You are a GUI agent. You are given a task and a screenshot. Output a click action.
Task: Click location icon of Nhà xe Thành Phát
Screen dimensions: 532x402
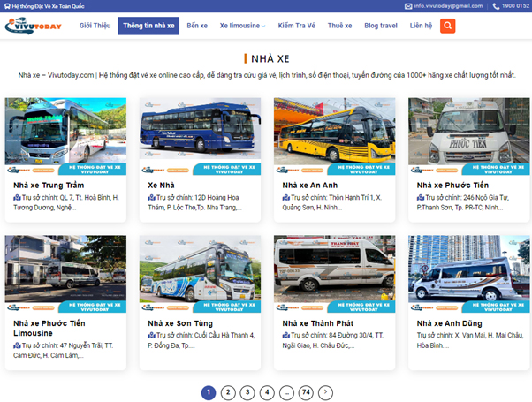click(x=286, y=335)
